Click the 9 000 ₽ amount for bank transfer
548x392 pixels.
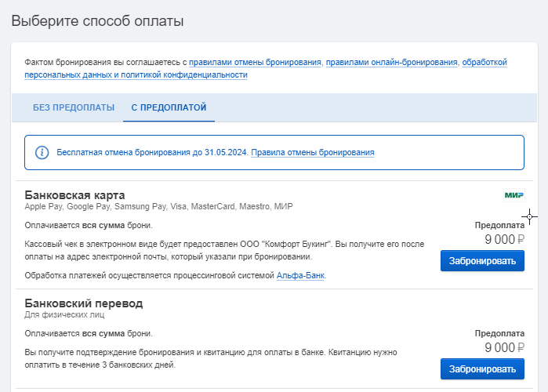pos(504,347)
